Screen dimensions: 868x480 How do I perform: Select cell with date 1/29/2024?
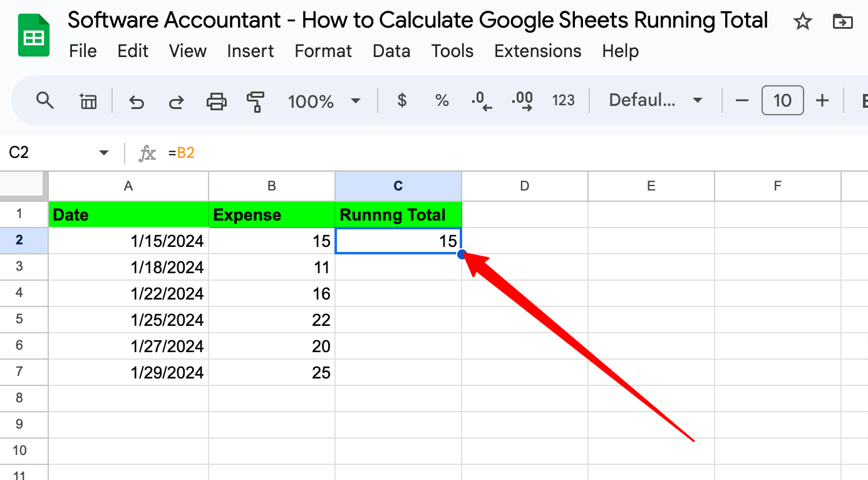click(x=128, y=373)
